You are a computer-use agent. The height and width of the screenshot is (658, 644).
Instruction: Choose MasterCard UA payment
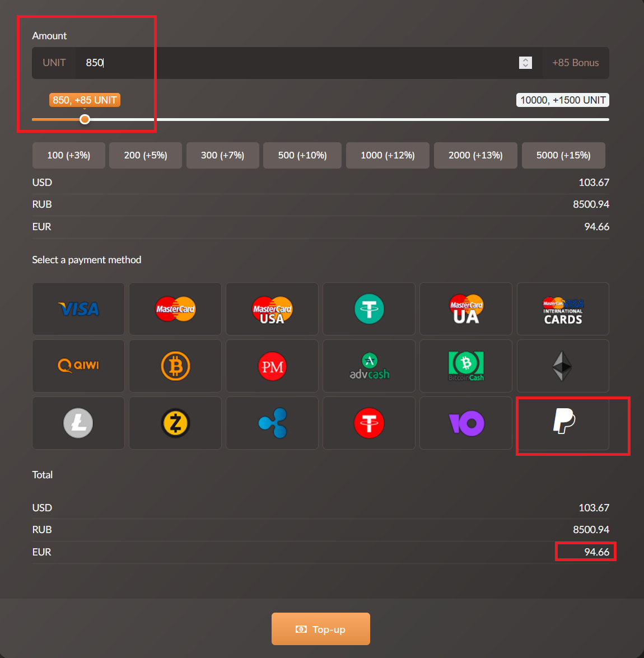tap(466, 309)
